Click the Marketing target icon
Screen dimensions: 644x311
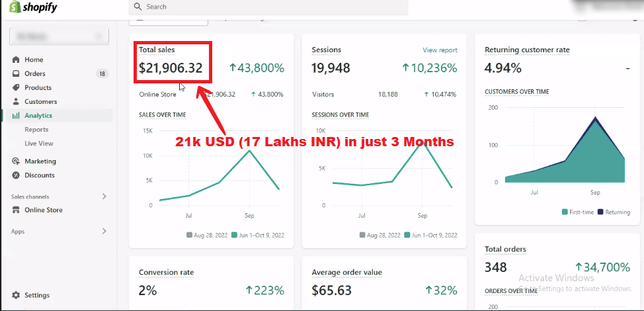click(x=16, y=161)
